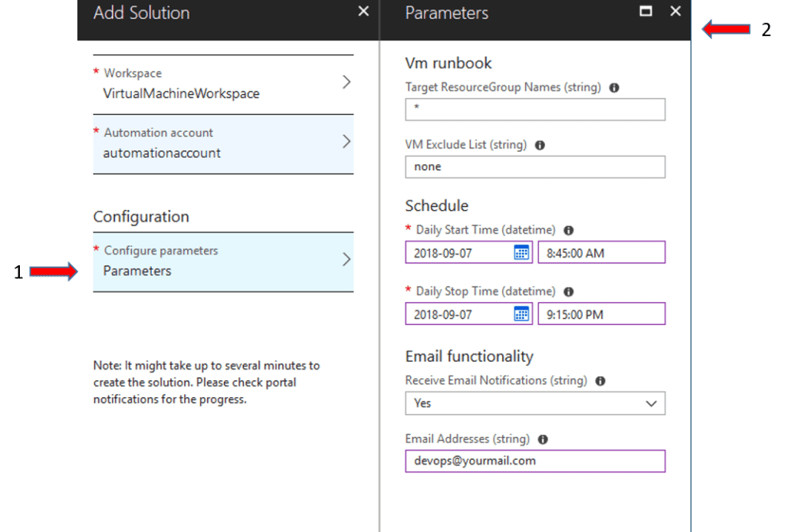Click the Target ResourceGroup Names input
This screenshot has width=785, height=532.
[x=534, y=109]
